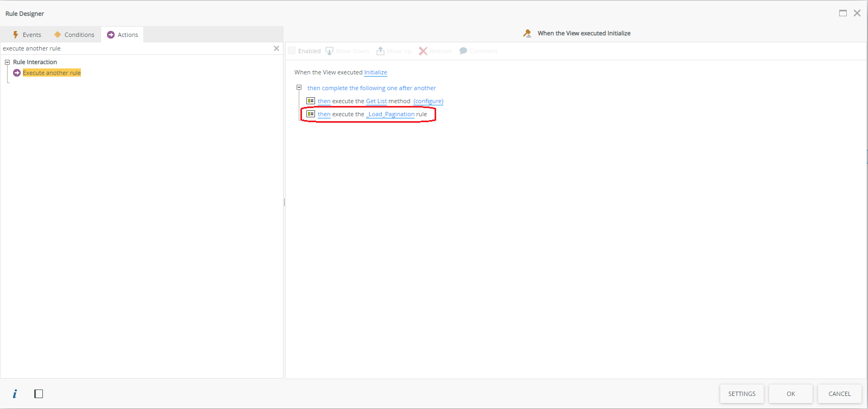Open the first 'then' connector on Get List

coord(324,102)
